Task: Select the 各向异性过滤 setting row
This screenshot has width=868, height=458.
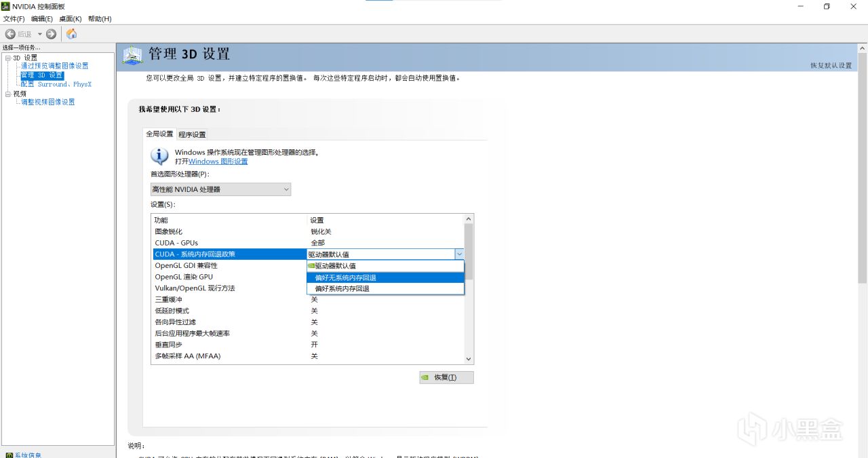Action: [307, 322]
